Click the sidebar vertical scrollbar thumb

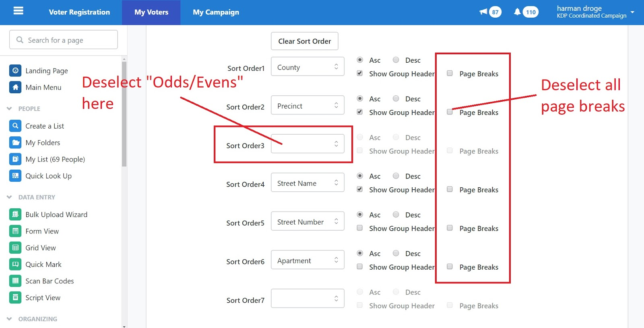124,114
